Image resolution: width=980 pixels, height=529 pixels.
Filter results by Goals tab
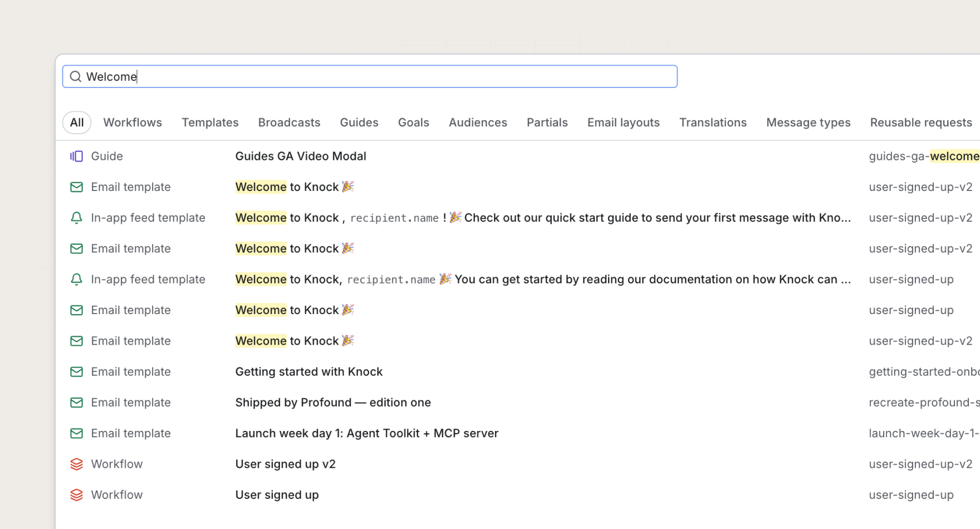pos(414,123)
